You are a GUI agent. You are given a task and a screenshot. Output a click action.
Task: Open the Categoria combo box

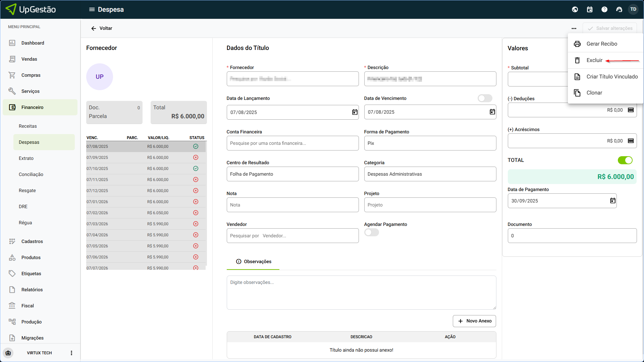[430, 174]
